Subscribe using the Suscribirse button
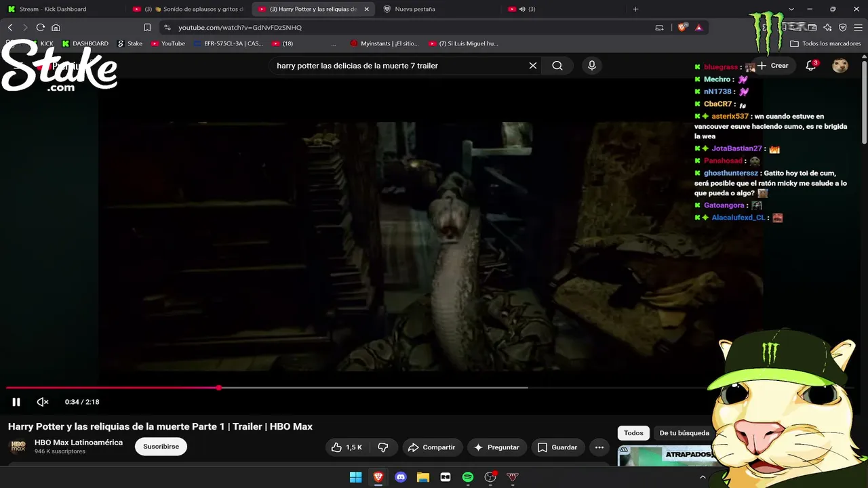The image size is (868, 488). pyautogui.click(x=161, y=447)
